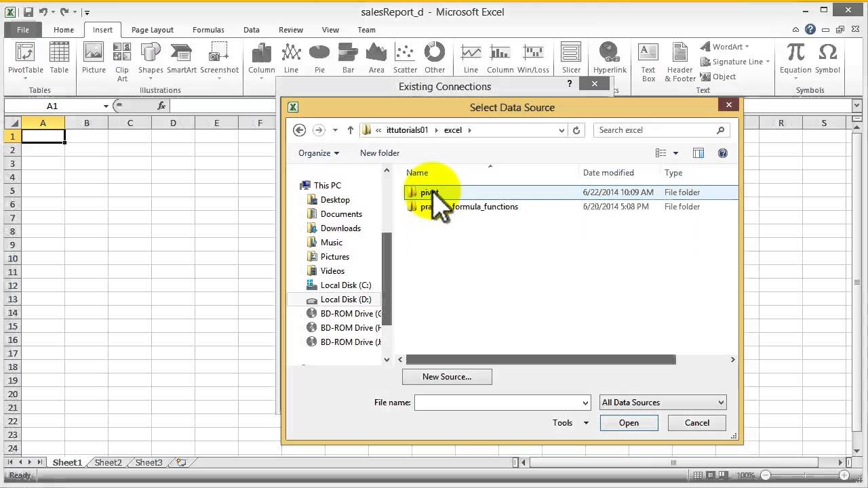Insert a Pie chart
This screenshot has width=868, height=488.
click(x=319, y=59)
